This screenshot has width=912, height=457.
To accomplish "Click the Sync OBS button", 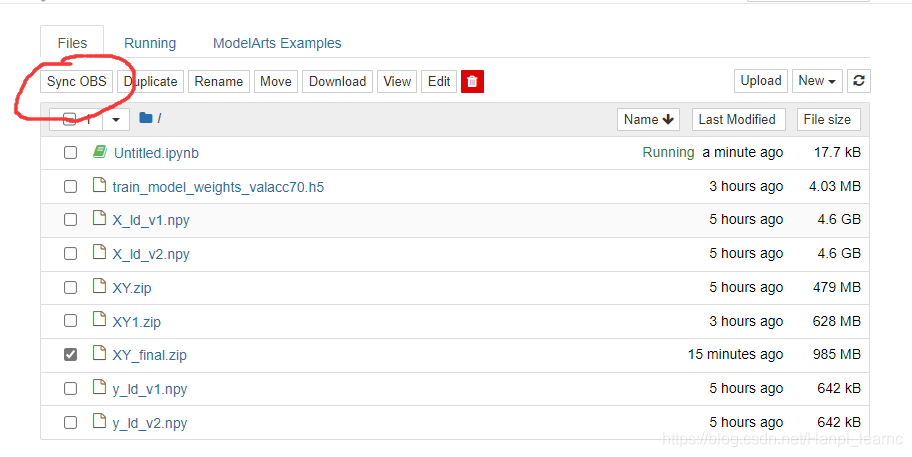I will pyautogui.click(x=77, y=81).
